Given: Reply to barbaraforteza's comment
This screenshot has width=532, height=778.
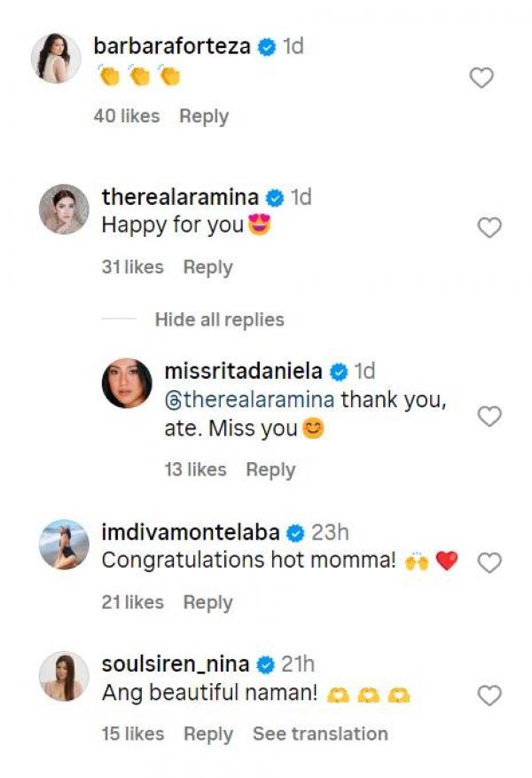Looking at the screenshot, I should (204, 116).
